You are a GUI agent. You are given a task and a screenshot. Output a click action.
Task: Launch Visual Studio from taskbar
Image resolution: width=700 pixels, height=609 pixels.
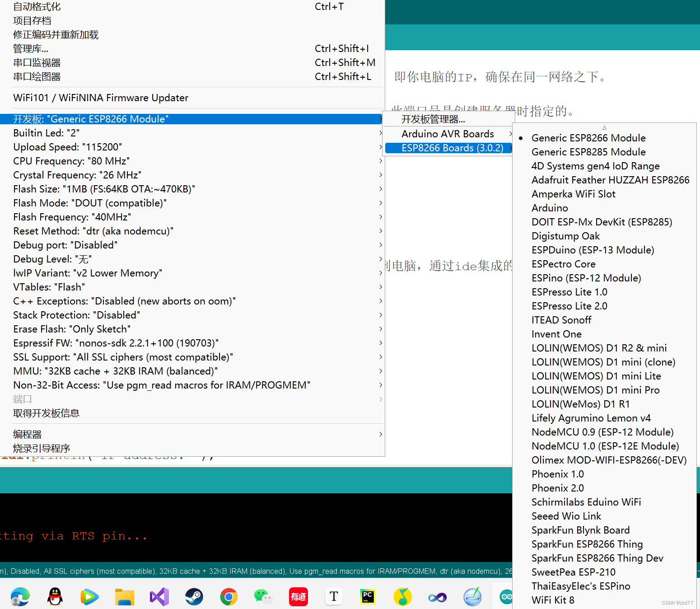point(159,597)
